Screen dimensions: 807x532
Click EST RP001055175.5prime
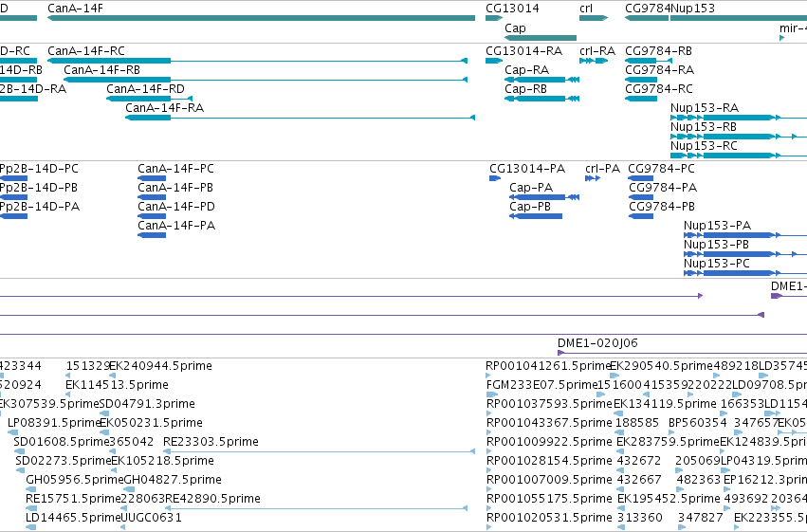point(549,499)
